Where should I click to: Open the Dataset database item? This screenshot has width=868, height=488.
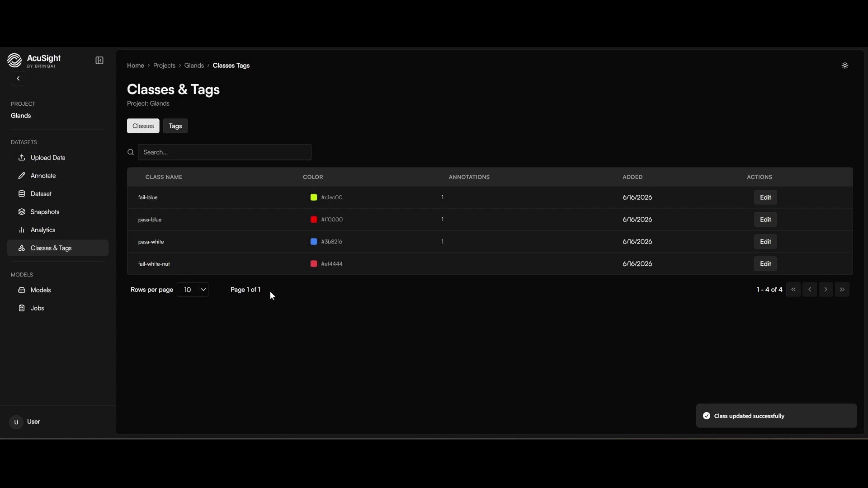(x=58, y=194)
